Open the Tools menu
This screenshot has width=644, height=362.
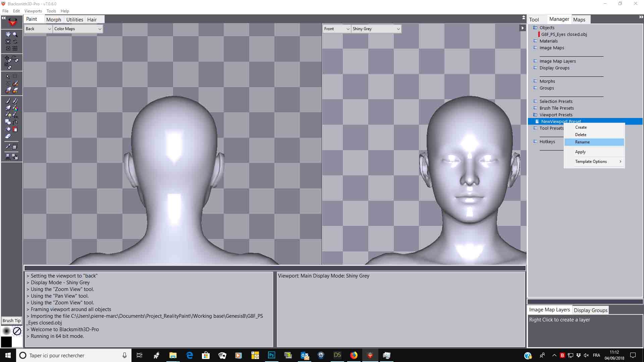pyautogui.click(x=51, y=11)
